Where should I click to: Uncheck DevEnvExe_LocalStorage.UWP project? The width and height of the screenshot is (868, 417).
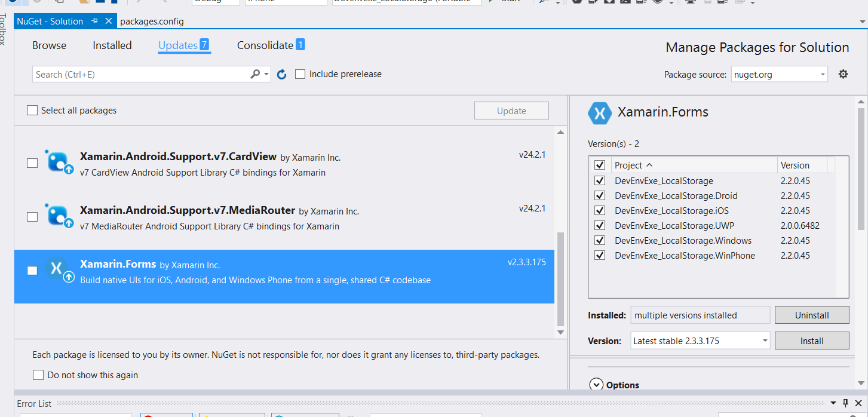point(600,225)
